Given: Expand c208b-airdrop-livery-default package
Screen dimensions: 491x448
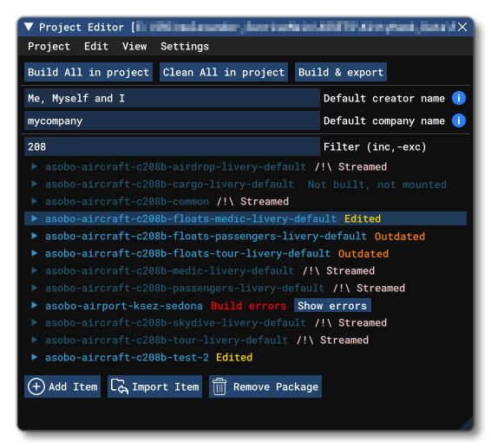Looking at the screenshot, I should tap(35, 166).
